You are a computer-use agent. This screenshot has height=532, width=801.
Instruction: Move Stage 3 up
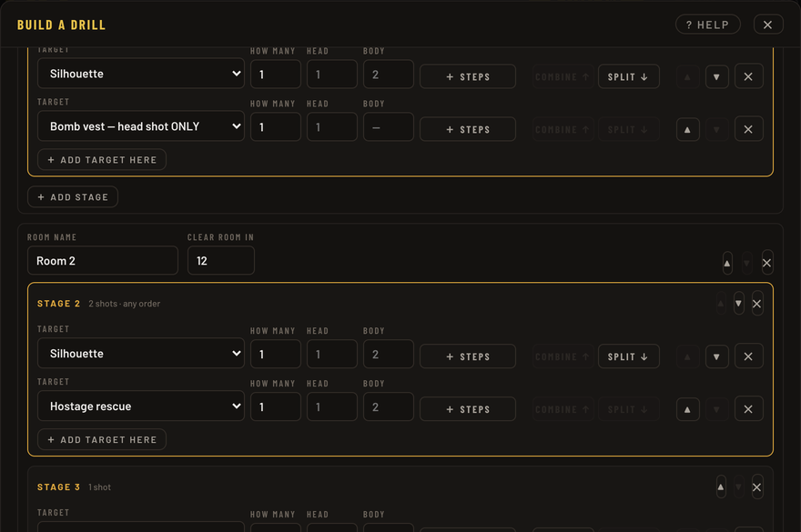point(721,487)
